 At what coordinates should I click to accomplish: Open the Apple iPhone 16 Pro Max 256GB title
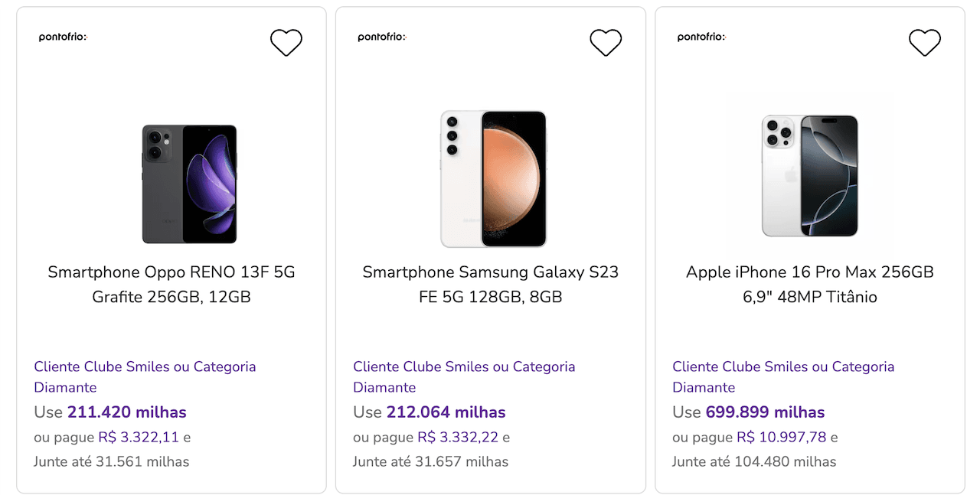(x=810, y=285)
